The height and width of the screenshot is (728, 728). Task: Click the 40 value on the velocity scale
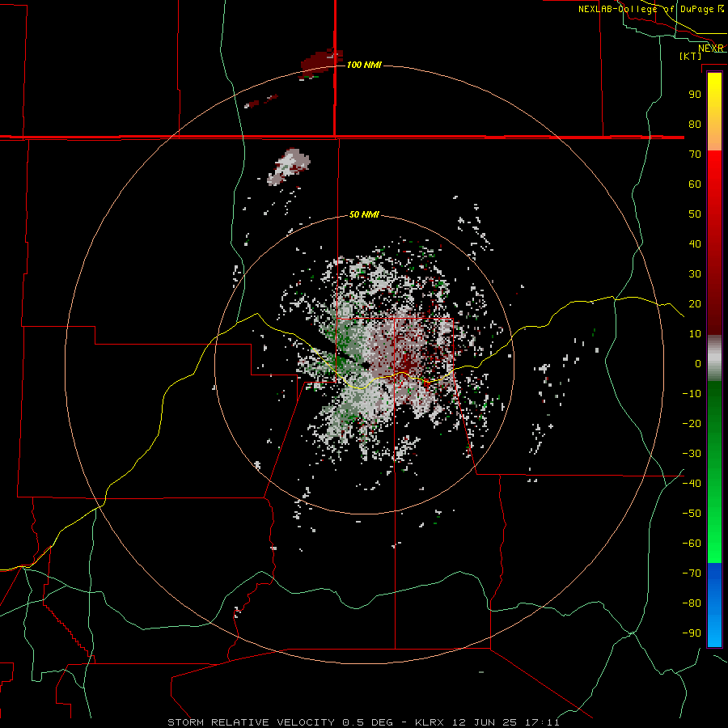coord(695,243)
